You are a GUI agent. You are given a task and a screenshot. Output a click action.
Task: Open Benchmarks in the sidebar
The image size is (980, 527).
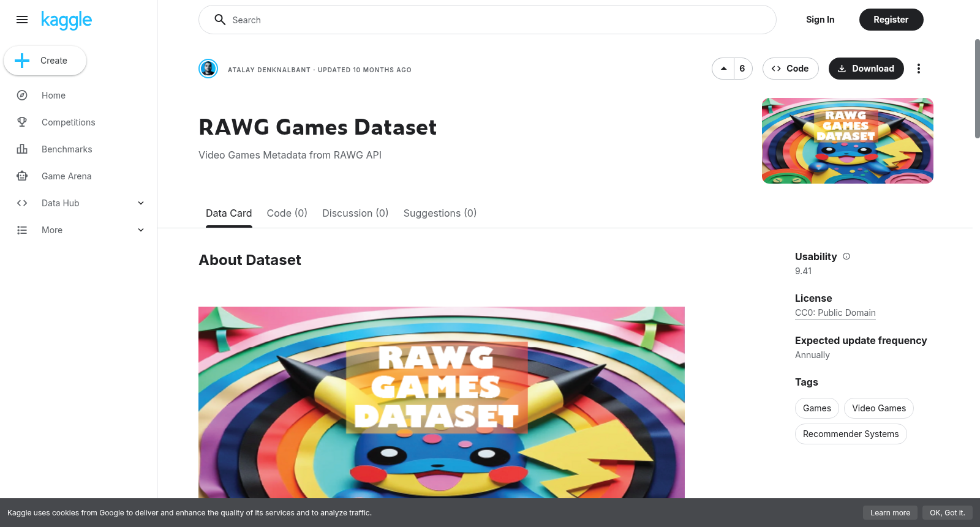(67, 149)
